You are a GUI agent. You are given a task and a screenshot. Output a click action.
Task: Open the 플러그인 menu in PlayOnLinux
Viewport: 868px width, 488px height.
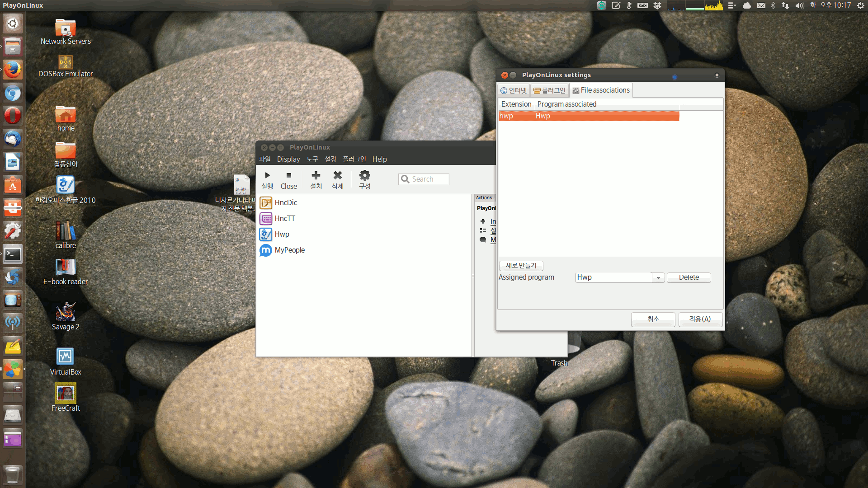354,159
